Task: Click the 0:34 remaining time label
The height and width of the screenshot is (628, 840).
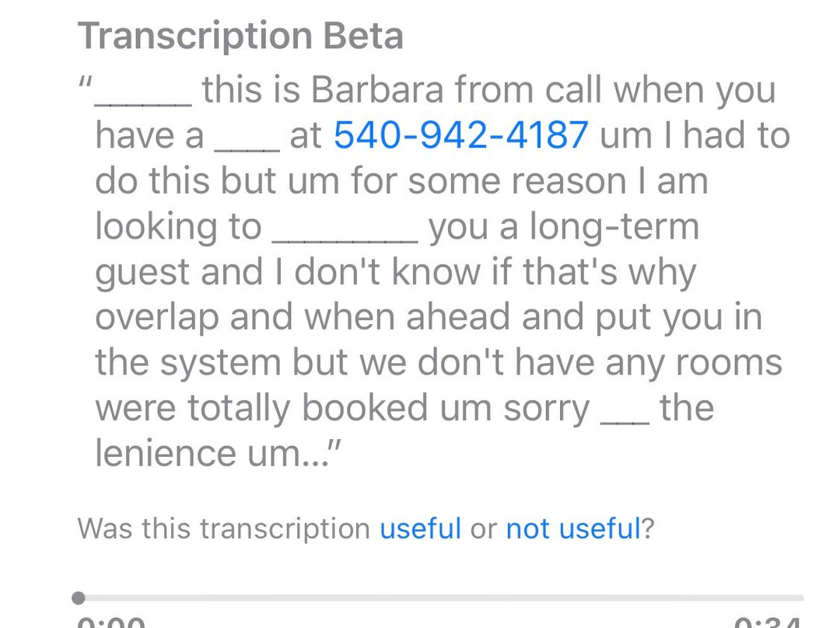Action: [x=768, y=622]
